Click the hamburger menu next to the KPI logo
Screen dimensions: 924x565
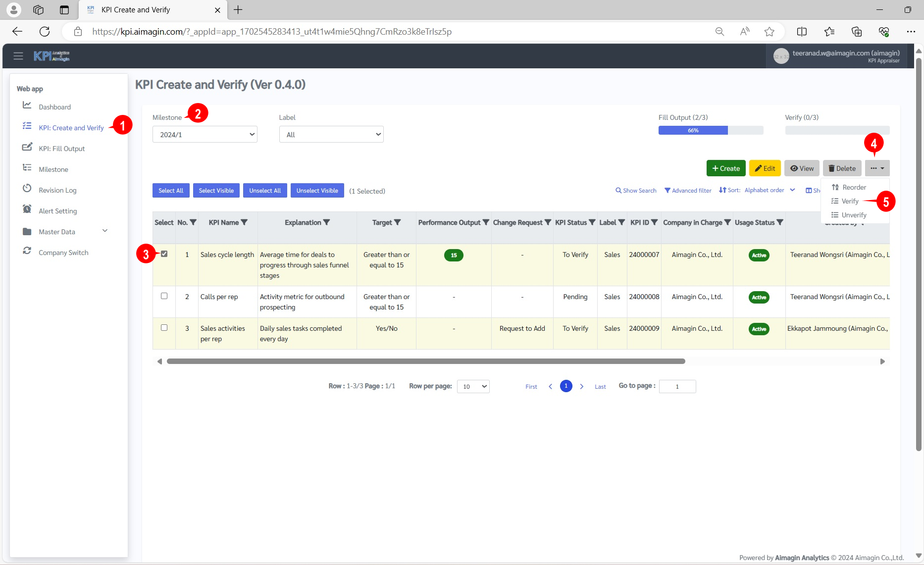[18, 55]
